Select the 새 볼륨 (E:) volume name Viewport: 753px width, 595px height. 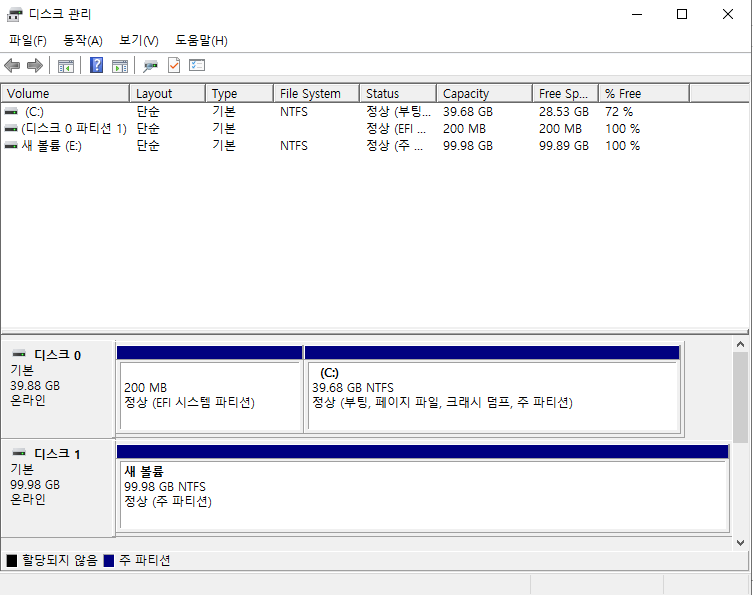(51, 146)
